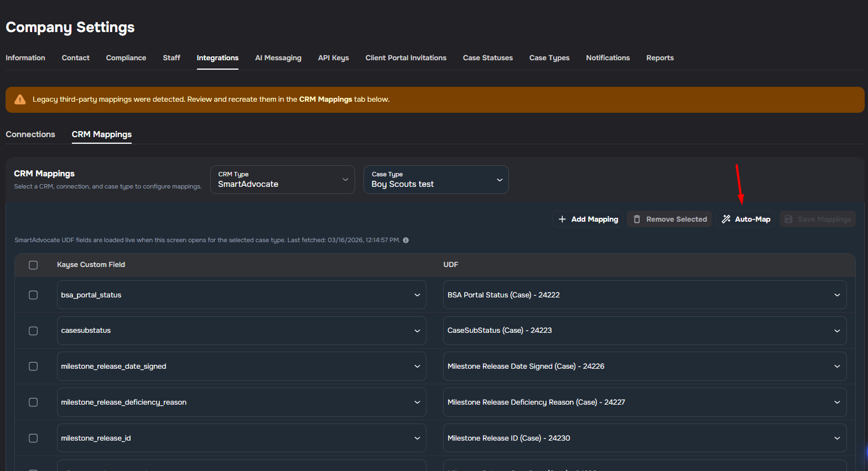The image size is (868, 471).
Task: Click the info icon after Last fetched timestamp
Action: (x=406, y=240)
